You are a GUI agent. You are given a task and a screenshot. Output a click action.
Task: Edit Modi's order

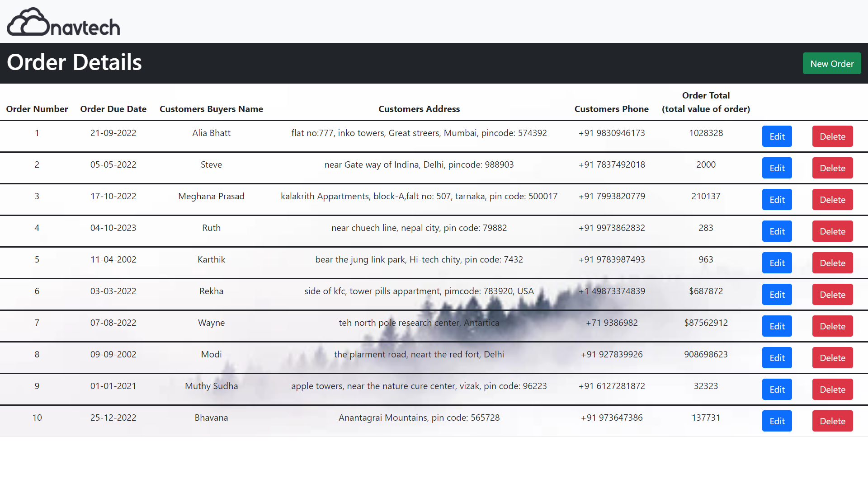click(777, 358)
